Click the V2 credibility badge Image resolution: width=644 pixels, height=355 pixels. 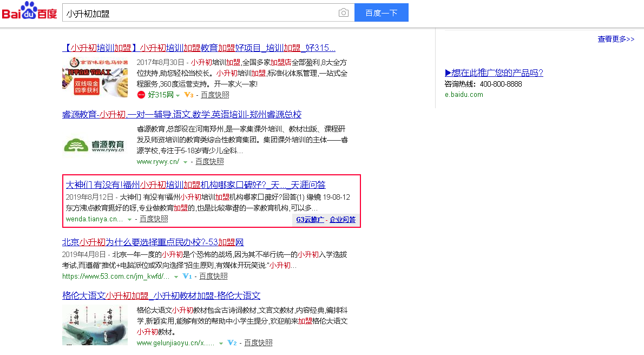coord(232,343)
